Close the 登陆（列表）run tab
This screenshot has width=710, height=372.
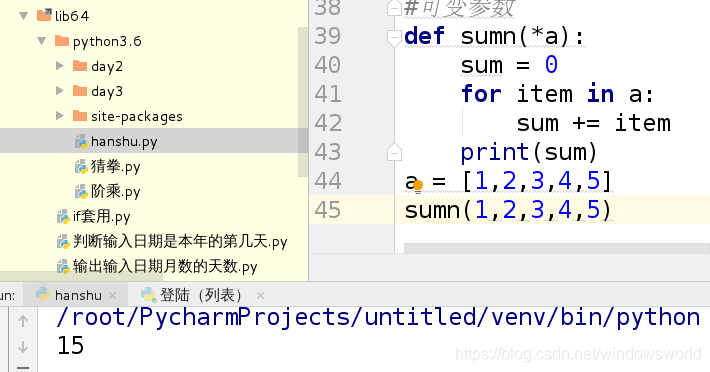260,296
